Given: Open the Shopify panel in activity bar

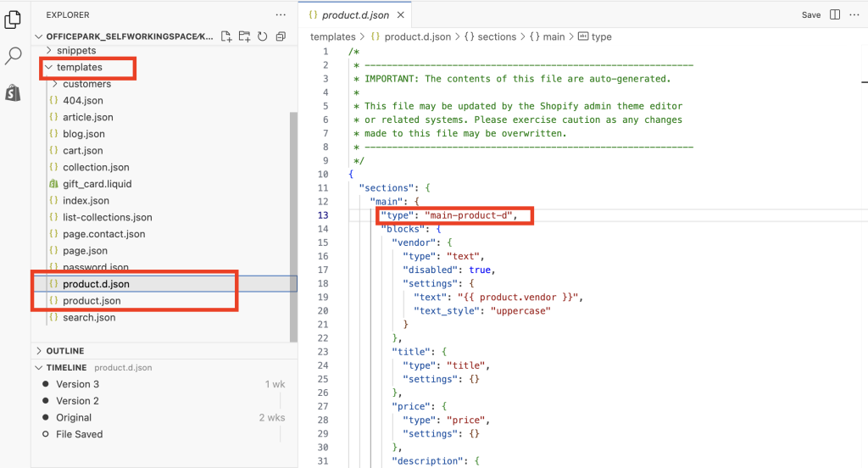Looking at the screenshot, I should point(13,93).
